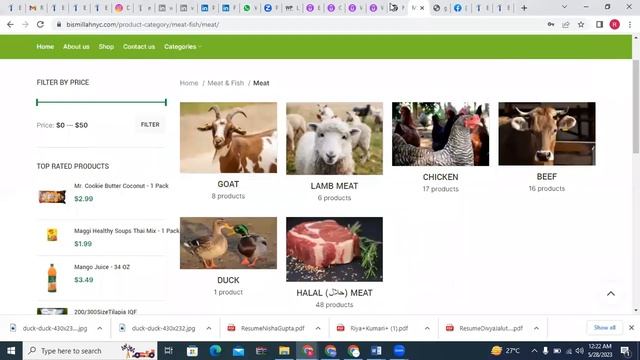Viewport: 640px width, 360px height.
Task: Open the Mail app from taskbar
Action: pyautogui.click(x=238, y=351)
